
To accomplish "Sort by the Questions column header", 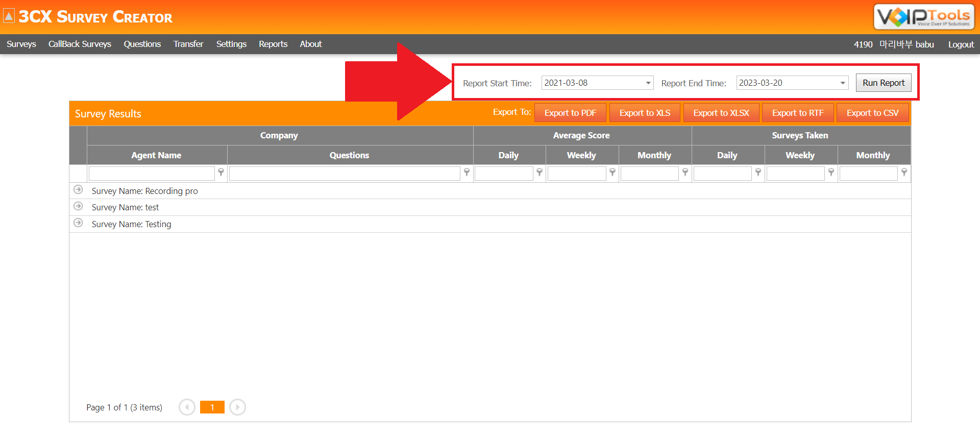I will pyautogui.click(x=350, y=155).
